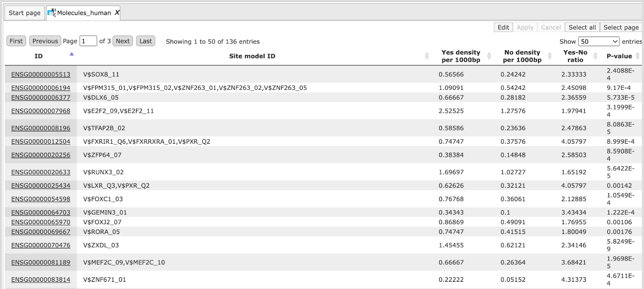Select the Molecules_human tab
644x289 pixels.
84,13
